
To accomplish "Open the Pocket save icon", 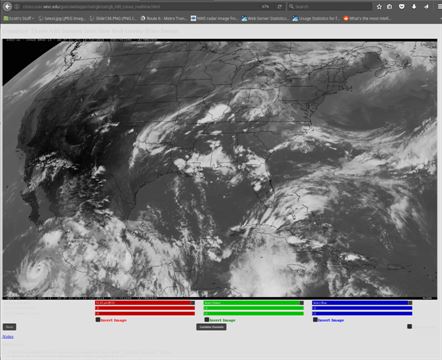I will (402, 6).
